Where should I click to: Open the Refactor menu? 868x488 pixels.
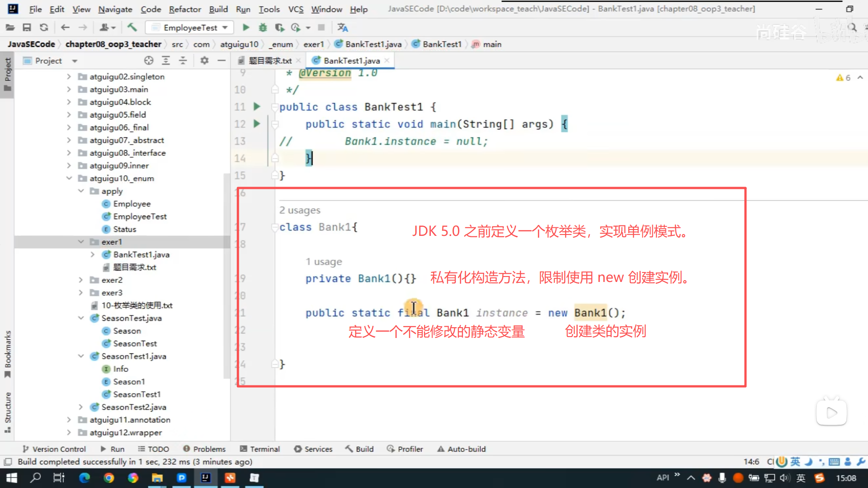[x=184, y=9]
